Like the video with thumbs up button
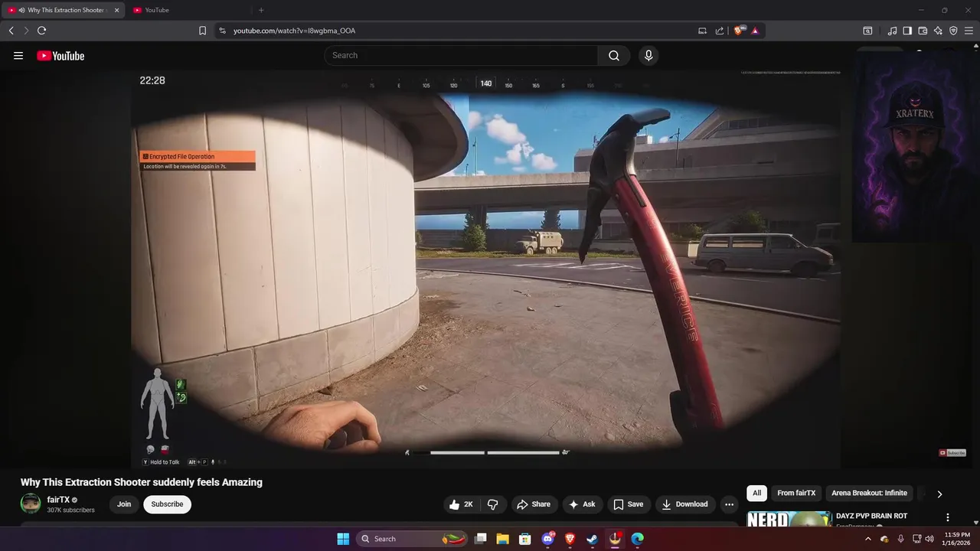Viewport: 980px width, 551px height. pyautogui.click(x=462, y=504)
